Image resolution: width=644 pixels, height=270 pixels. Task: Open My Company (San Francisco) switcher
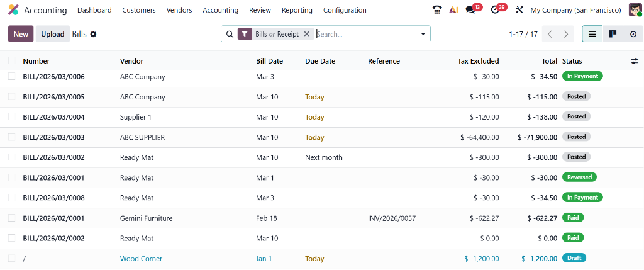(575, 10)
